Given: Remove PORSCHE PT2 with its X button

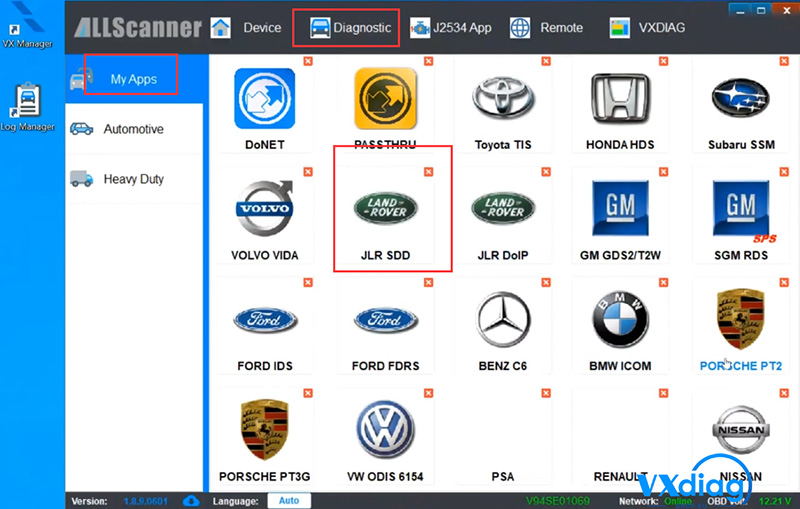Looking at the screenshot, I should click(784, 283).
